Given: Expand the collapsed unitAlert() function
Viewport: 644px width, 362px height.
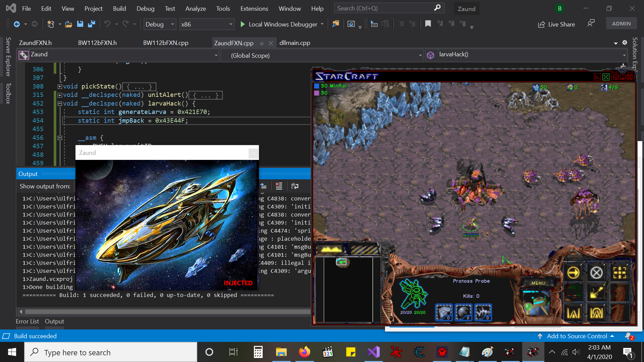Looking at the screenshot, I should click(60, 95).
